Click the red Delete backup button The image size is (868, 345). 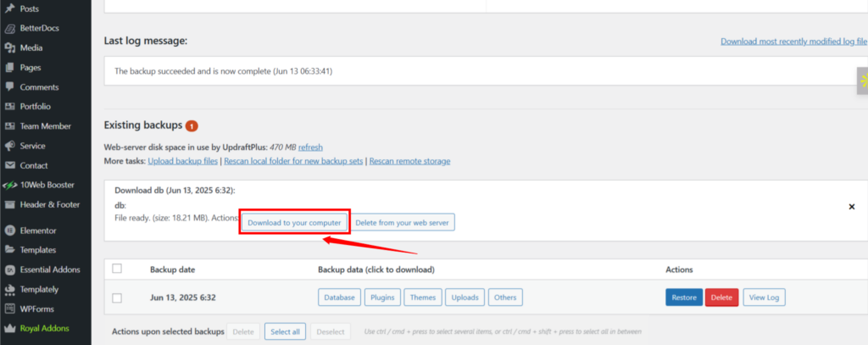722,298
